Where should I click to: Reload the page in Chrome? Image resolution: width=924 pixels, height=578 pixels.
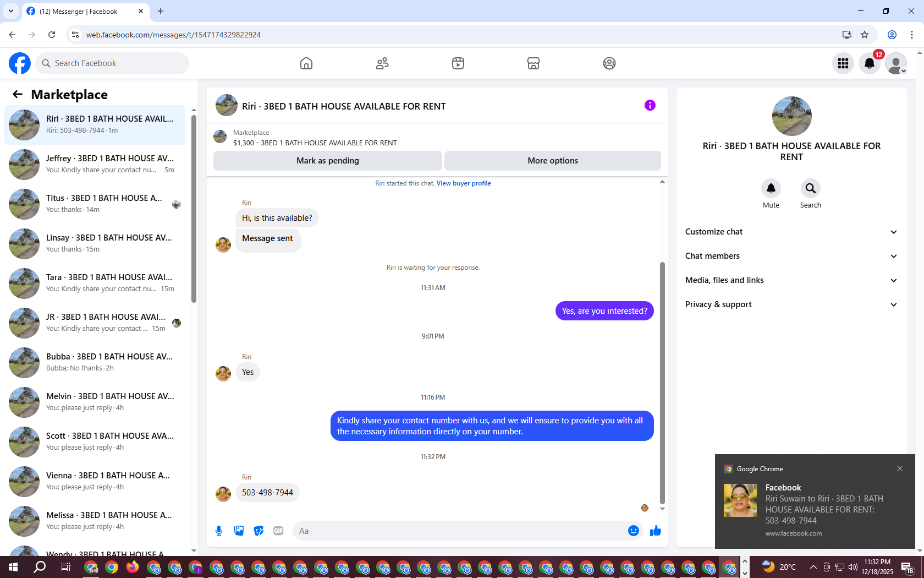click(52, 35)
